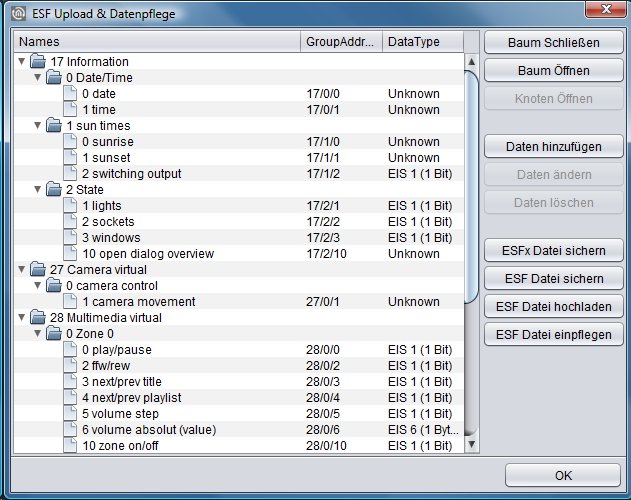The width and height of the screenshot is (631, 500).
Task: Select the 10 open dialog overview row
Action: pos(239,254)
